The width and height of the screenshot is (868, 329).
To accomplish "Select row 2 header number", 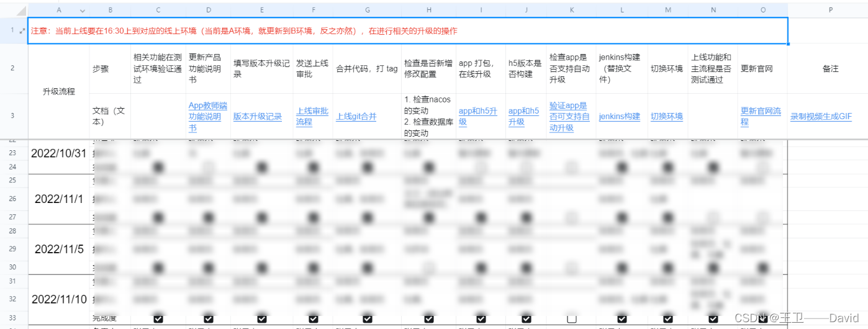I will [x=13, y=69].
